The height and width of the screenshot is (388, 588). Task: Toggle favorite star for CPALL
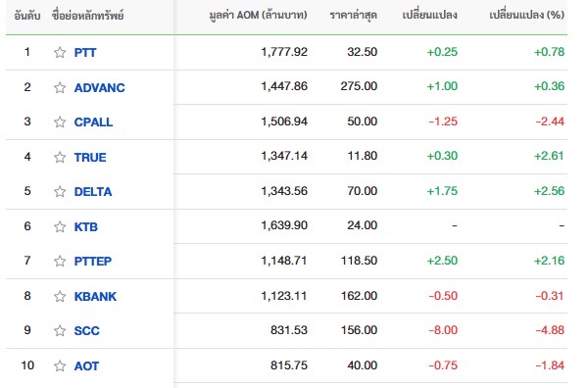(x=60, y=121)
